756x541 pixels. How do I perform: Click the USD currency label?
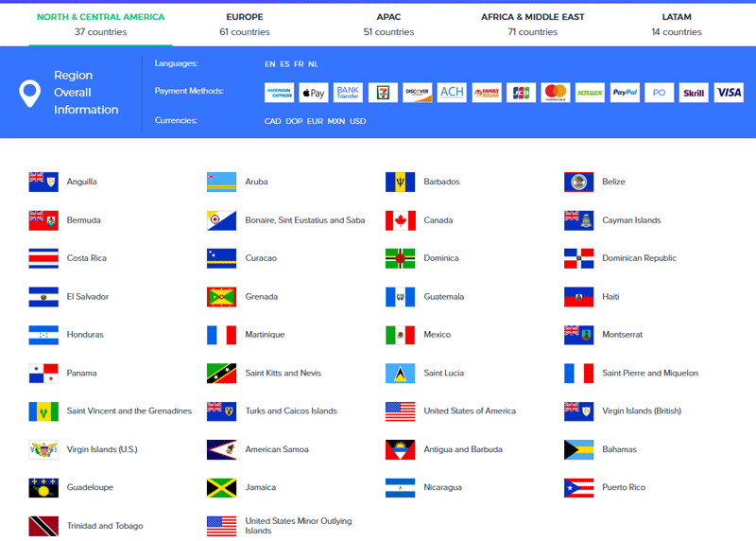click(358, 121)
